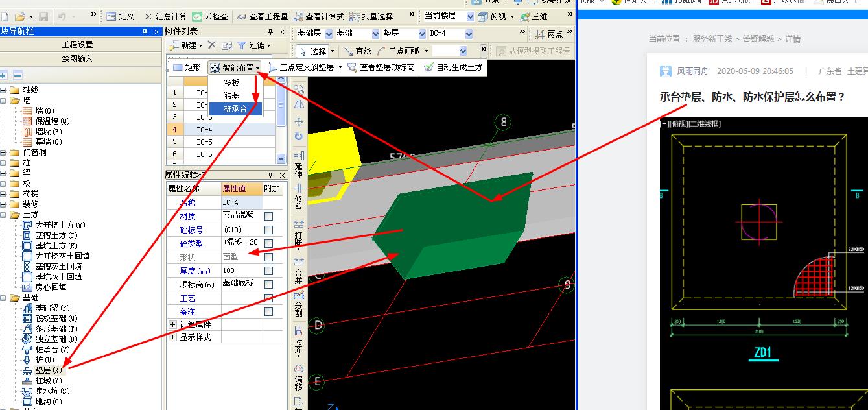Choose 独基 from smart layout menu
This screenshot has height=410, width=868.
(x=231, y=95)
